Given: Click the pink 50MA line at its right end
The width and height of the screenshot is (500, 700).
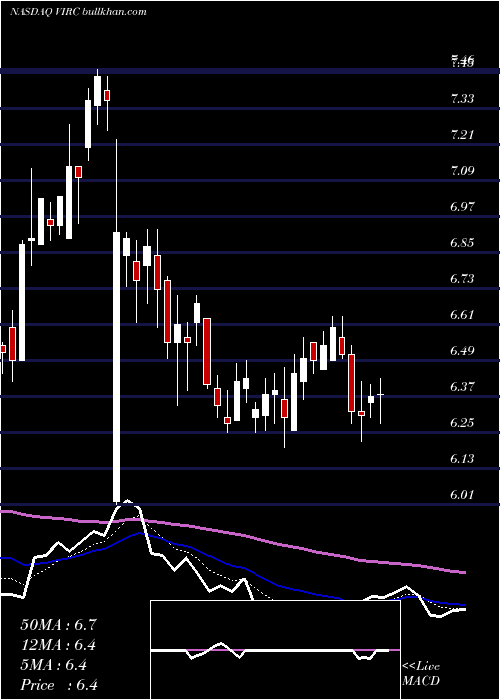Looking at the screenshot, I should pos(462,571).
